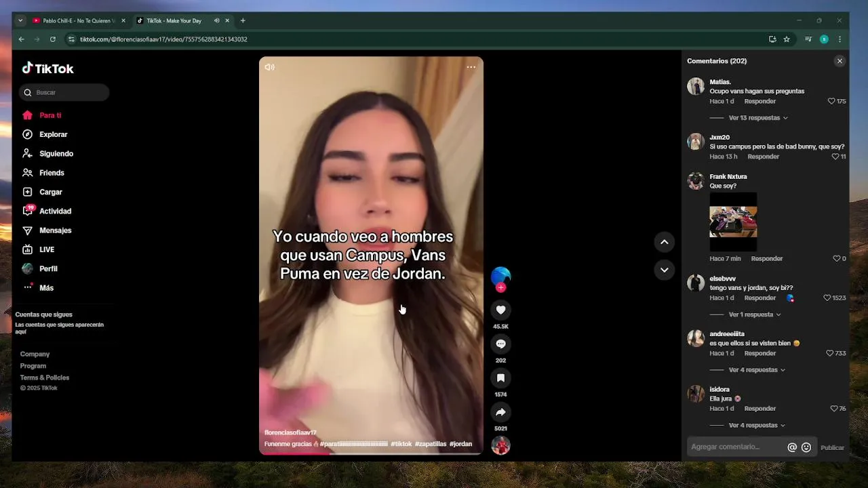Click the video progress bar

pyautogui.click(x=371, y=453)
